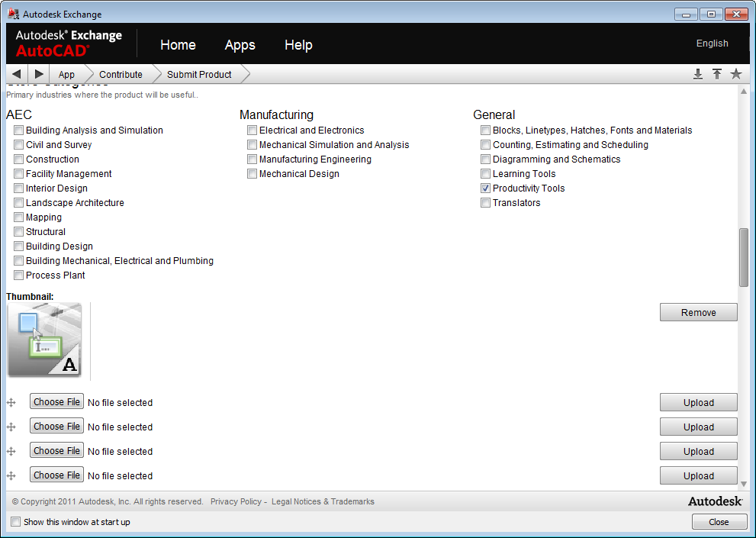
Task: Uncheck the Productivity Tools checkbox
Action: point(486,188)
